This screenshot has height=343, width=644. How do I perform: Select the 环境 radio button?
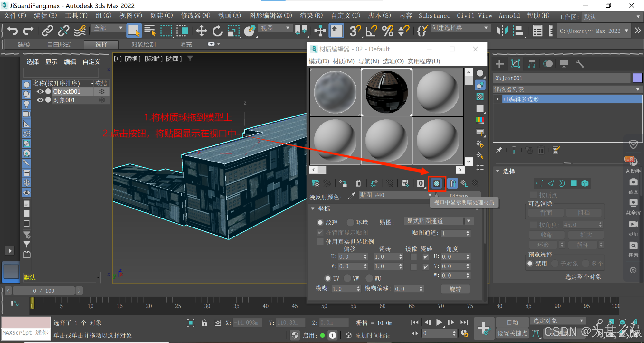pyautogui.click(x=350, y=222)
